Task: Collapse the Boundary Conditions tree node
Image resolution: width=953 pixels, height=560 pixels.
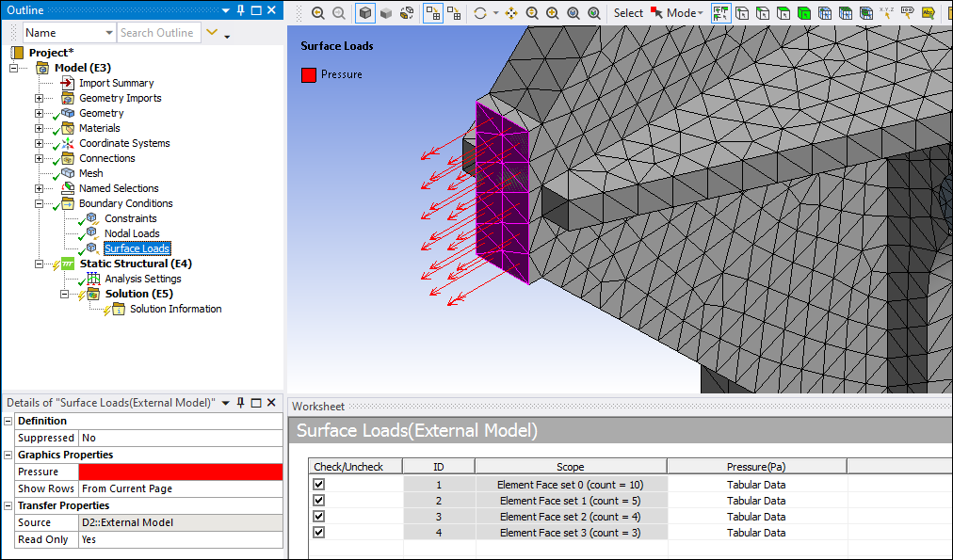Action: [x=39, y=203]
